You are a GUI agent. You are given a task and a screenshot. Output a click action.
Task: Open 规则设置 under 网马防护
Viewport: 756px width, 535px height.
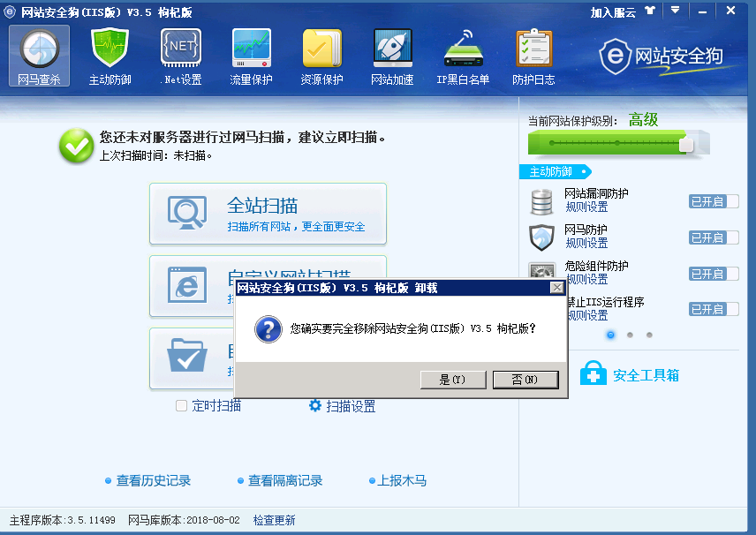point(586,244)
